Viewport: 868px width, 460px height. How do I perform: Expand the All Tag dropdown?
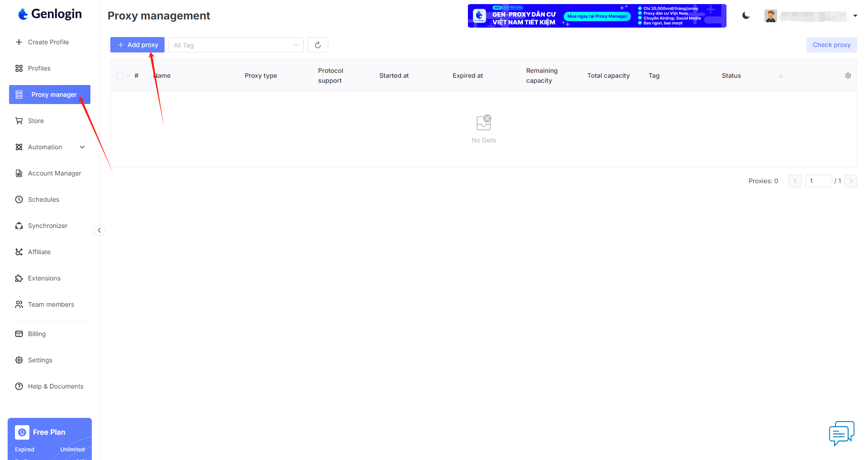point(236,45)
